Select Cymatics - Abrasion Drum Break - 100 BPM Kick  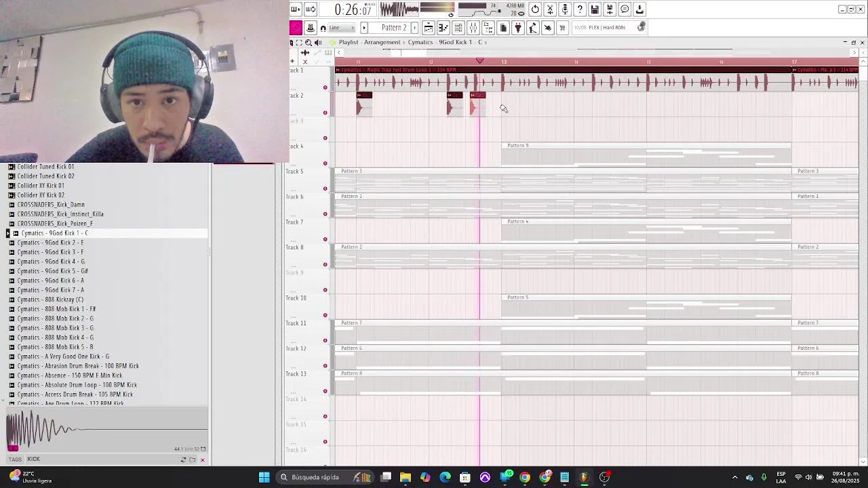click(78, 366)
